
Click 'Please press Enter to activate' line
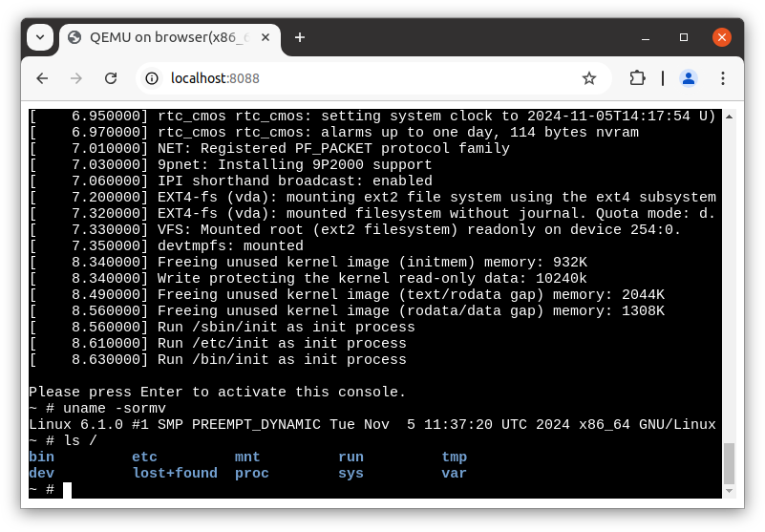tap(217, 392)
